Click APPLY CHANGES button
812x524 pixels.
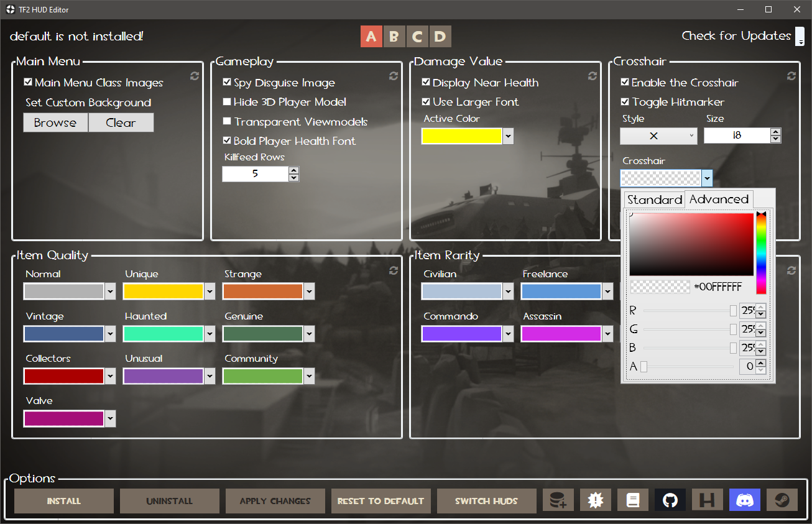275,501
